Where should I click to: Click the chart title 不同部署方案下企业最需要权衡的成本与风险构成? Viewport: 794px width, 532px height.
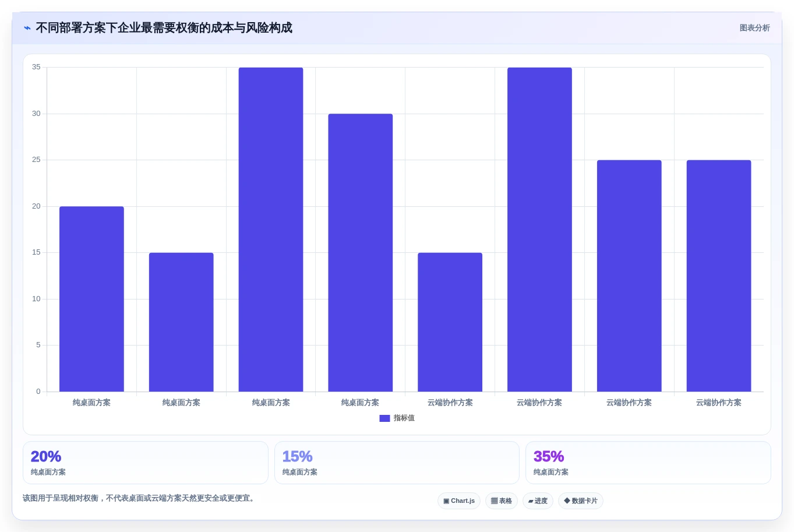click(164, 28)
